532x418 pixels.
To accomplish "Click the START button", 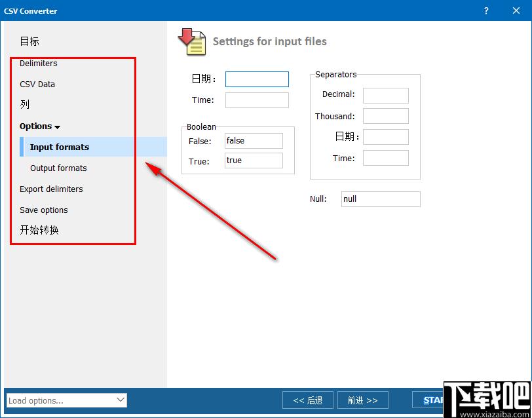I will tap(428, 400).
